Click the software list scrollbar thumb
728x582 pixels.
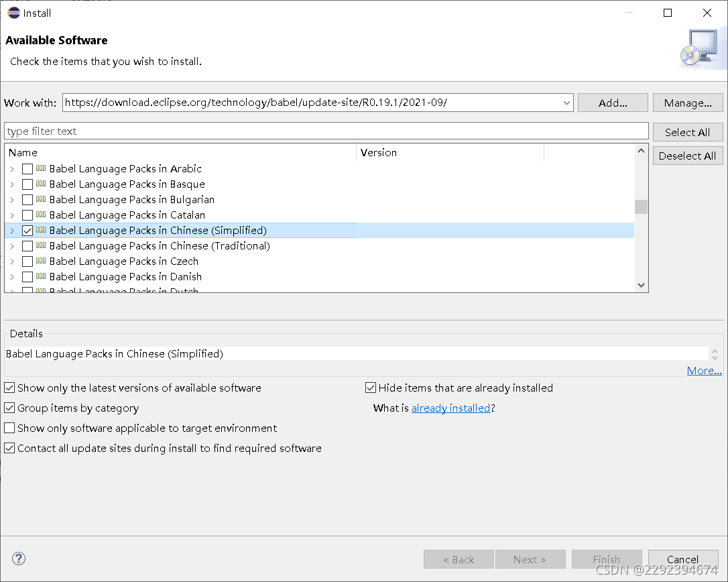pos(641,207)
